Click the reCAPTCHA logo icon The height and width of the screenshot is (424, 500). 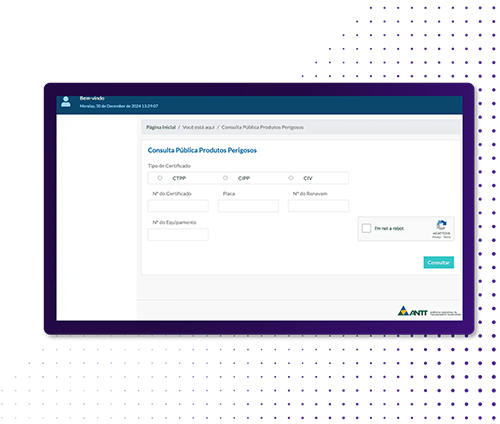[442, 225]
